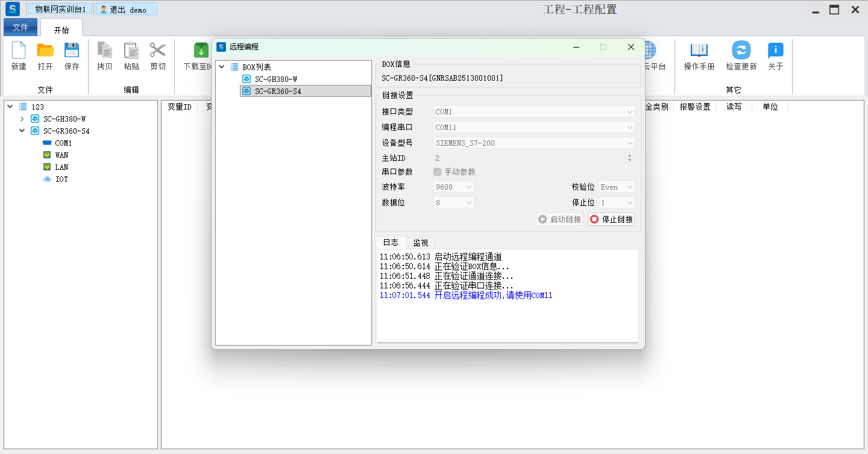Collapse the BOX list tree node
The height and width of the screenshot is (454, 868).
click(x=221, y=67)
